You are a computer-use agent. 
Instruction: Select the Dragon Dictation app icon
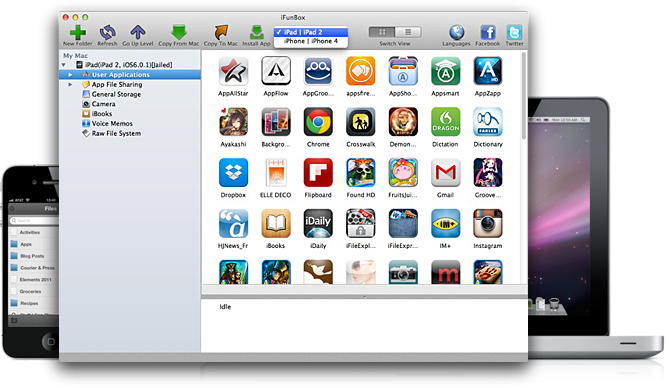click(445, 122)
